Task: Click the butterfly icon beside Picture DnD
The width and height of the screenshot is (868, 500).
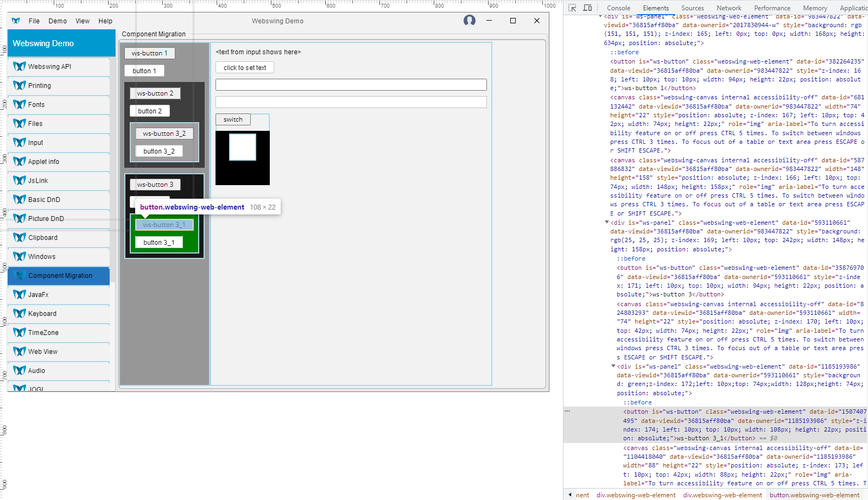Action: pos(20,218)
